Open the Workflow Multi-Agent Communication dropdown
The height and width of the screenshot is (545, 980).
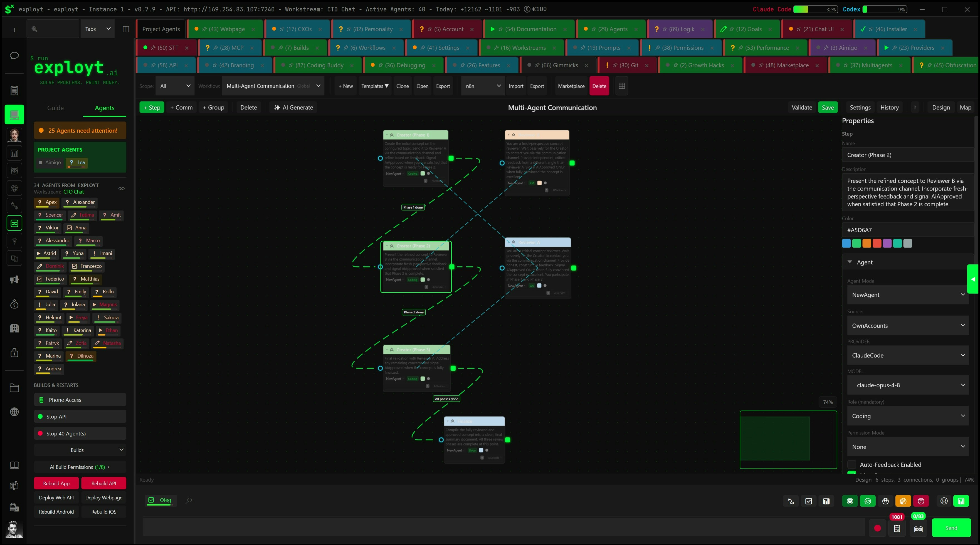click(273, 86)
